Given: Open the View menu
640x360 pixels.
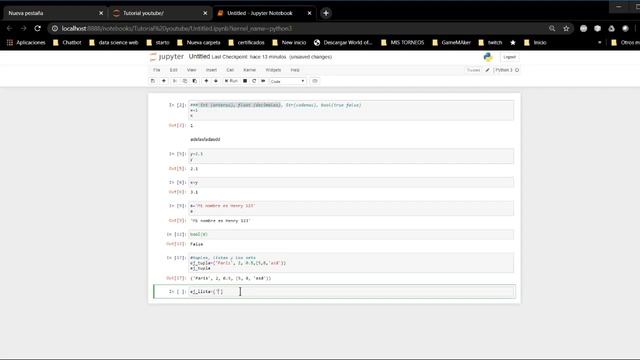Looking at the screenshot, I should (191, 70).
